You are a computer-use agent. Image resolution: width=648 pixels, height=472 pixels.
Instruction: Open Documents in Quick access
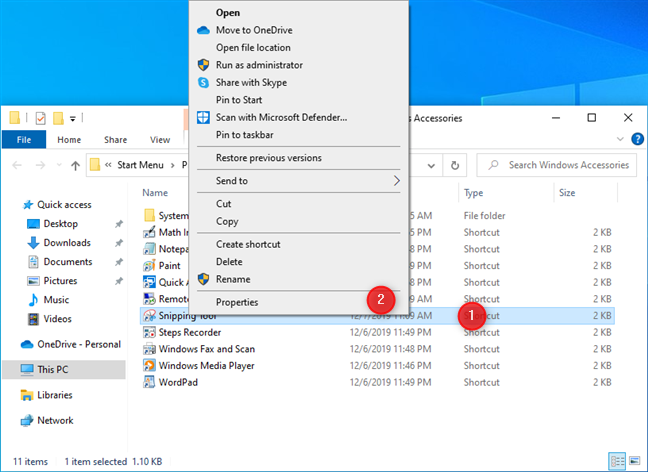pos(68,262)
